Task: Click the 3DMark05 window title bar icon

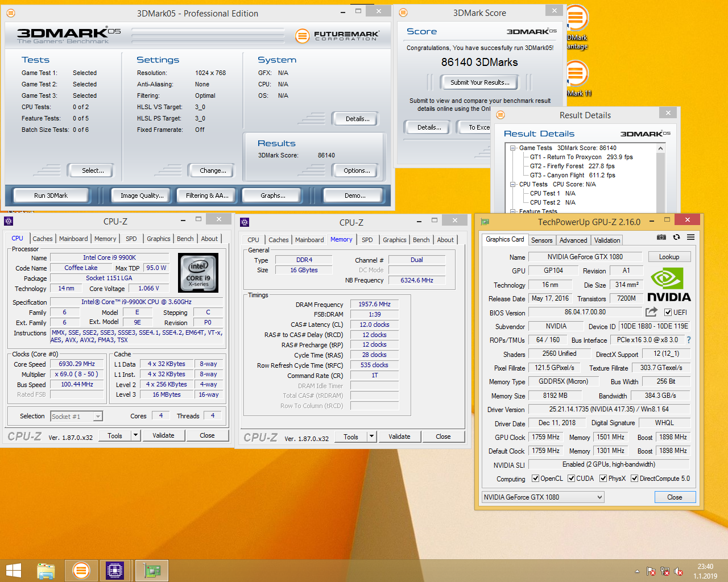Action: tap(11, 13)
